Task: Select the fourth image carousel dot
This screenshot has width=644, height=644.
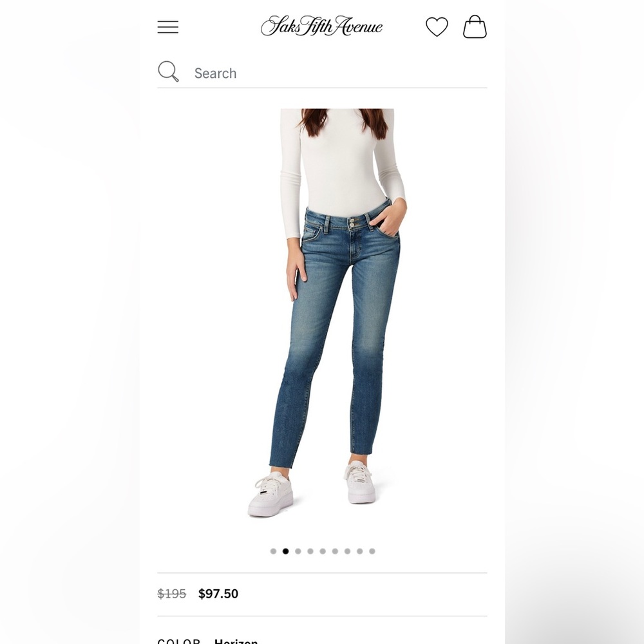Action: (x=310, y=551)
